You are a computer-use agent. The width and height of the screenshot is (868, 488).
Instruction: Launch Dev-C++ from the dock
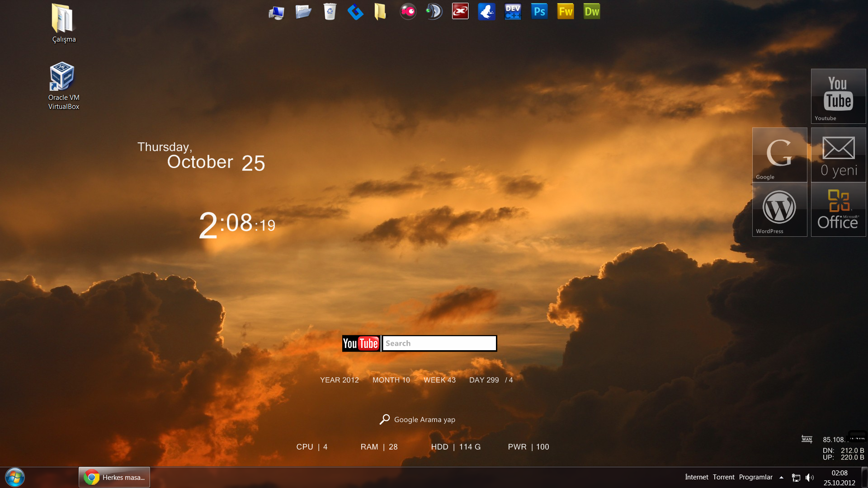tap(513, 12)
